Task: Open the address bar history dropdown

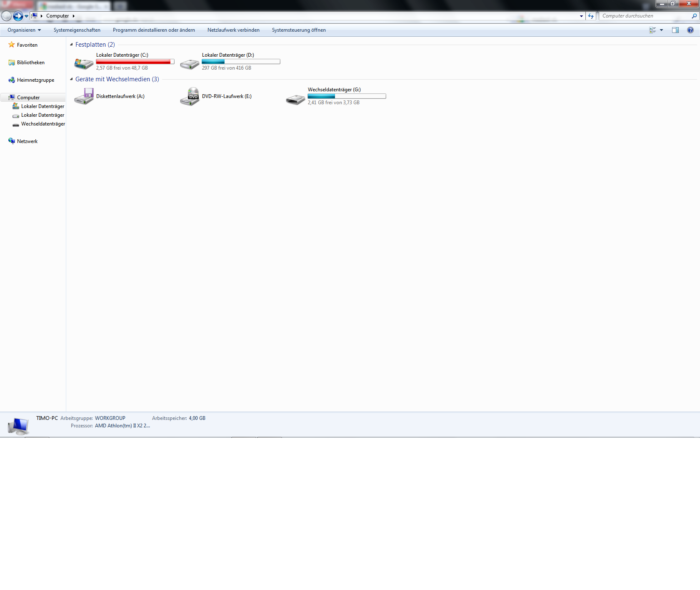Action: 581,16
